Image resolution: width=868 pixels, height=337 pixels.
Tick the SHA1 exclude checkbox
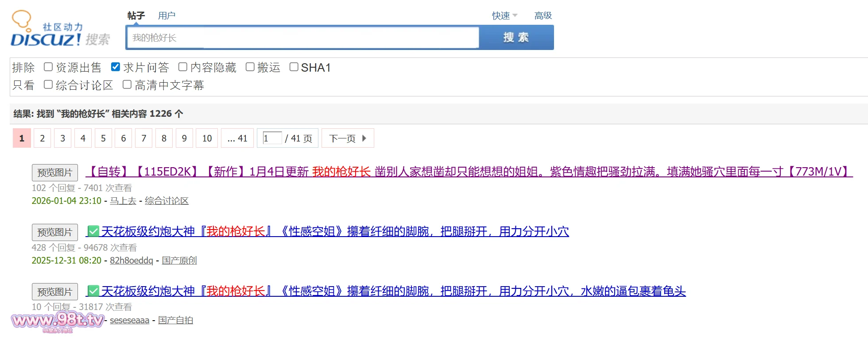(x=294, y=67)
